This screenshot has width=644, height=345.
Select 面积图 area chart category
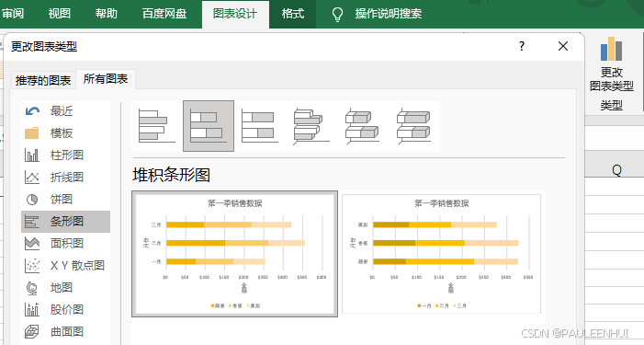(x=66, y=244)
